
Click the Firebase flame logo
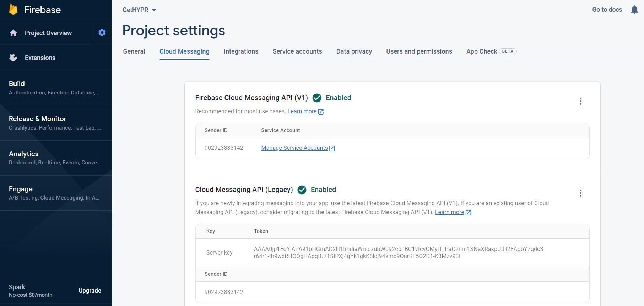click(x=13, y=10)
